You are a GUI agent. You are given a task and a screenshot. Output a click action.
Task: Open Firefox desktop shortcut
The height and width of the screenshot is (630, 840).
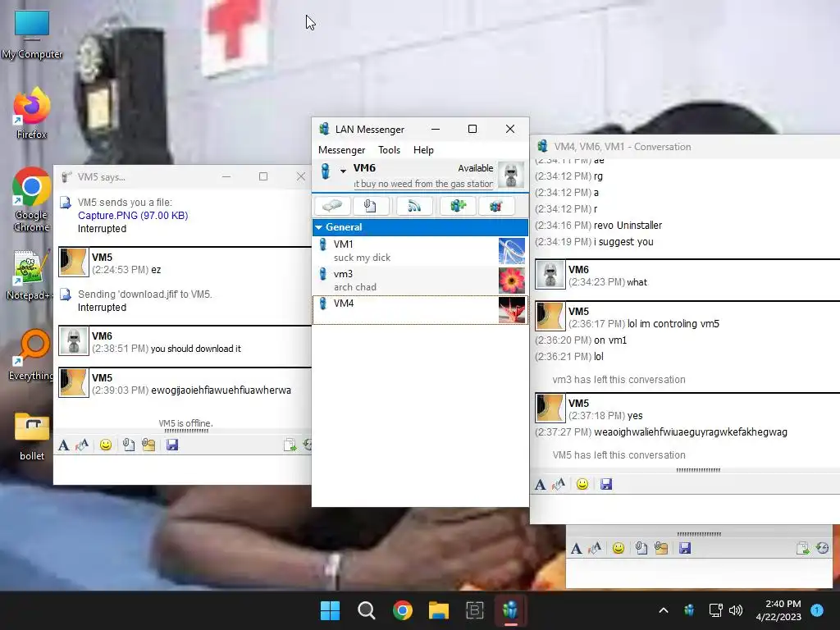tap(32, 115)
